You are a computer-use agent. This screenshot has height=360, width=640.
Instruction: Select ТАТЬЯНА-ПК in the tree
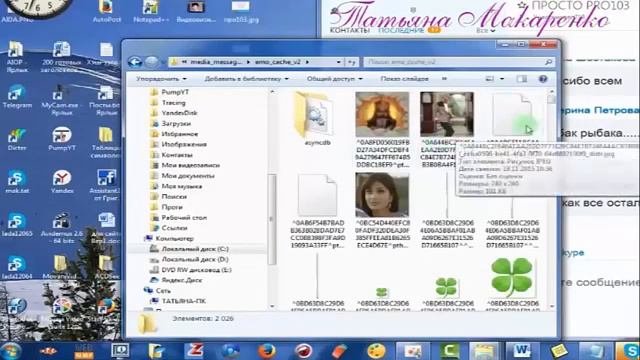[x=184, y=301]
